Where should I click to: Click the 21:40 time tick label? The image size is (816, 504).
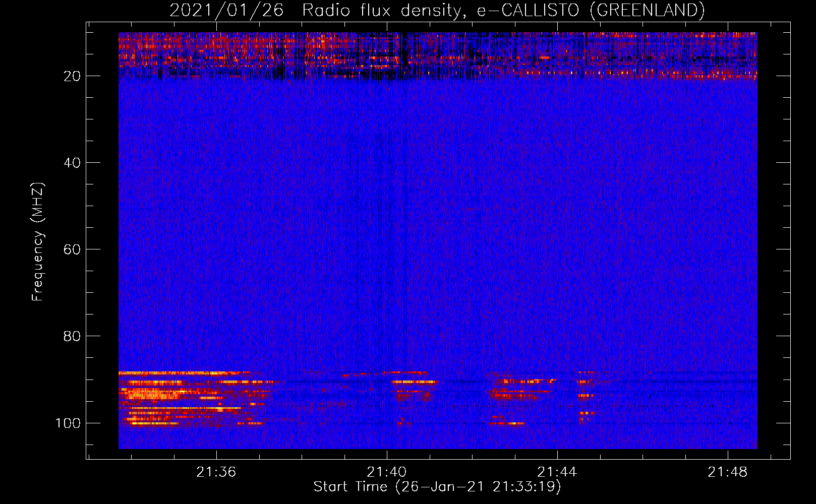pos(387,472)
